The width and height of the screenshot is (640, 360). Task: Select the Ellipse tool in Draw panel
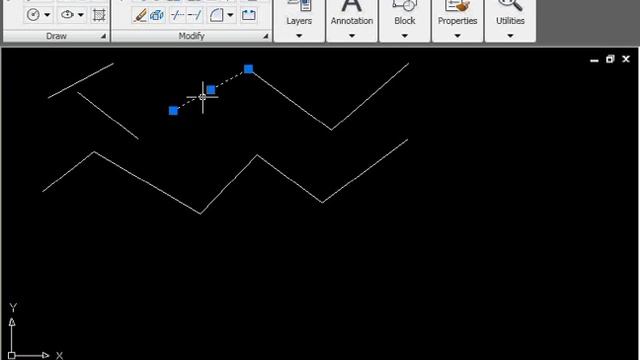pos(67,15)
